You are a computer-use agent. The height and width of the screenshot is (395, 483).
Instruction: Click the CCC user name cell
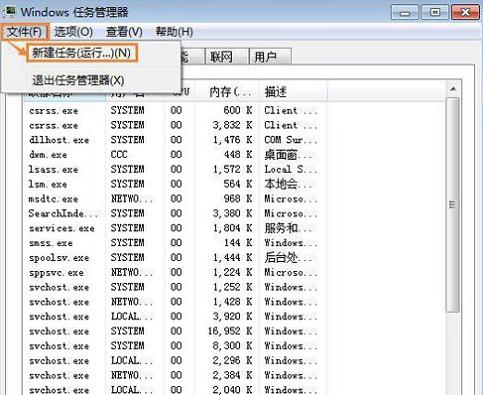pos(119,155)
